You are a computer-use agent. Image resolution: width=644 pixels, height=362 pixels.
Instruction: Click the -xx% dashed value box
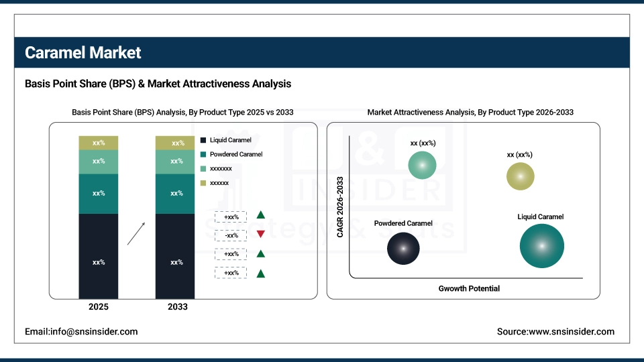pos(231,235)
